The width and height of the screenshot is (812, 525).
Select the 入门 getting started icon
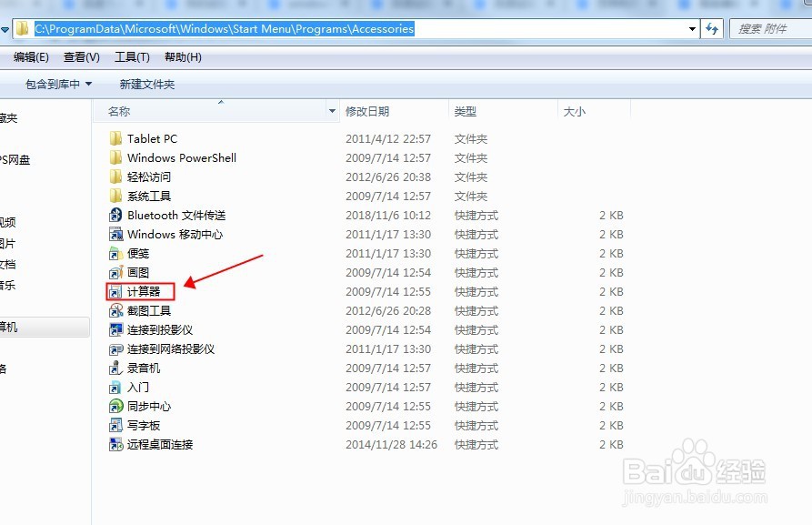point(115,388)
